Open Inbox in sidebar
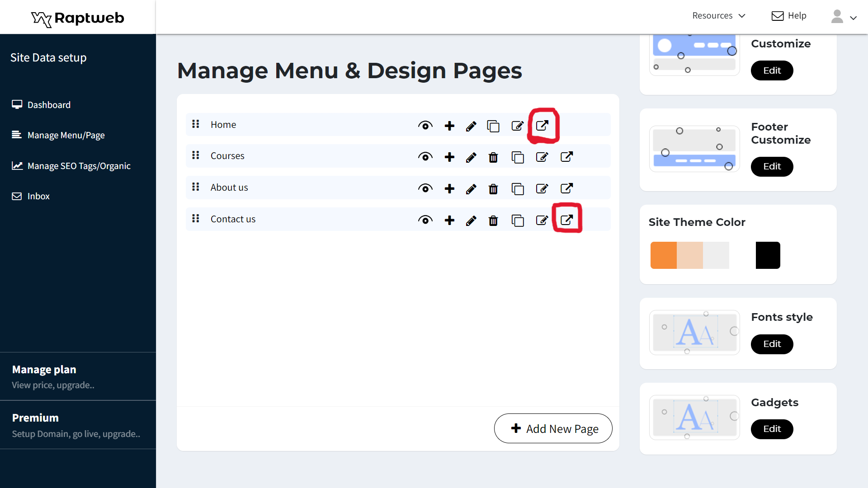868x488 pixels. [31, 196]
